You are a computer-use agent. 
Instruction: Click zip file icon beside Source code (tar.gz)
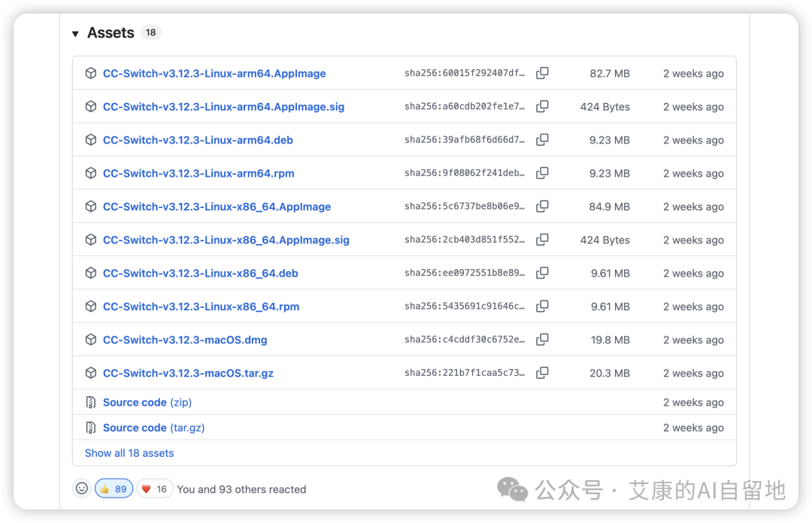[x=91, y=428]
